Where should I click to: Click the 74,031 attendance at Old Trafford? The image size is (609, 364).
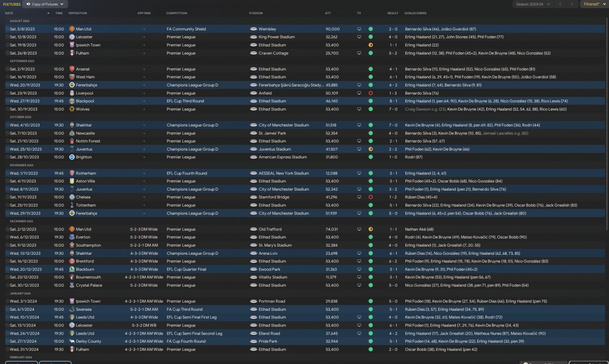click(332, 229)
